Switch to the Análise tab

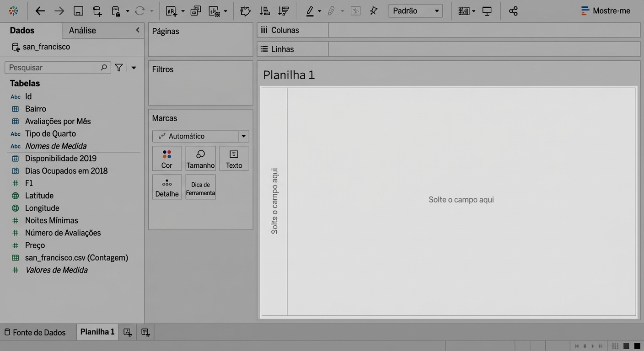point(82,31)
